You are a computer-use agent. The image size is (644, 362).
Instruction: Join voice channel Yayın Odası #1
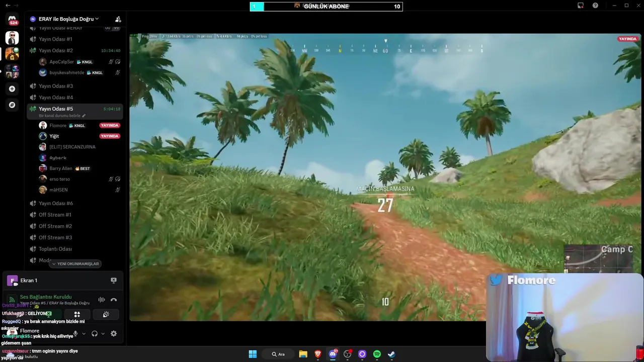coord(74,39)
